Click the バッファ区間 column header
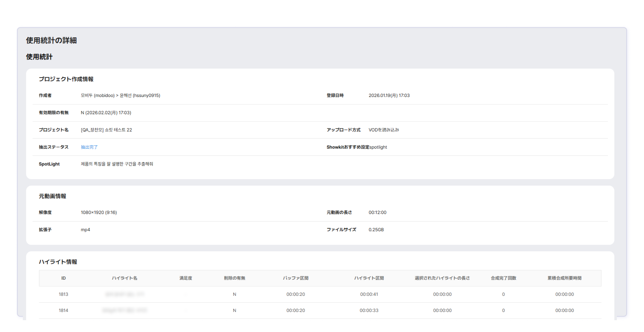 pyautogui.click(x=296, y=278)
